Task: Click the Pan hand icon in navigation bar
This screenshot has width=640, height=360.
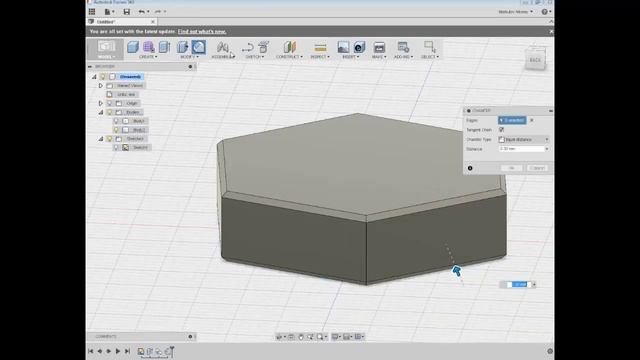Action: [301, 337]
